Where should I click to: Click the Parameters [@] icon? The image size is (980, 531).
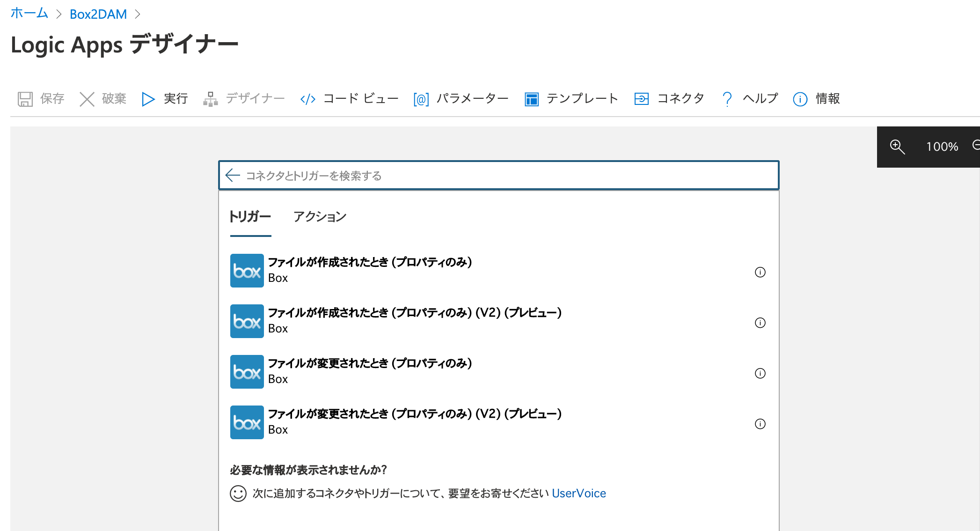(x=421, y=99)
